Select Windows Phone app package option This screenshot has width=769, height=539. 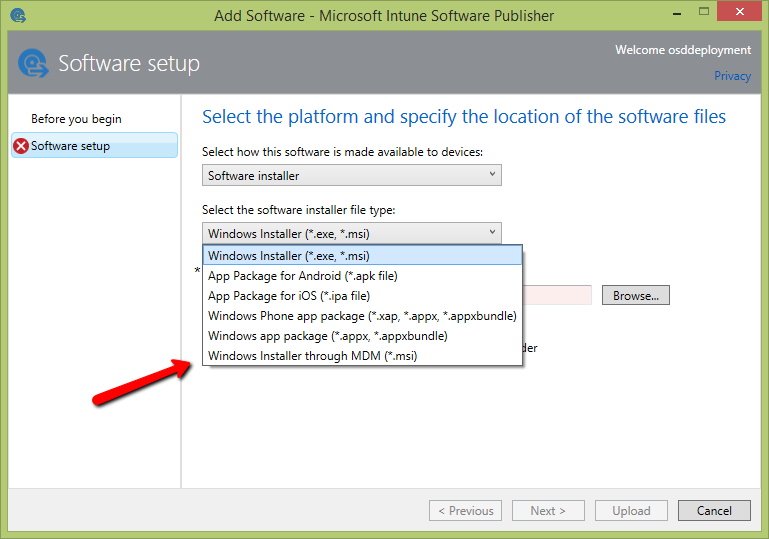[362, 315]
